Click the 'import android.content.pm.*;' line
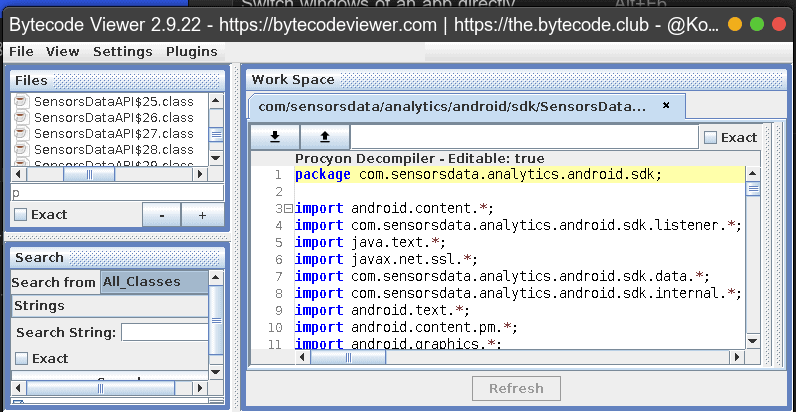This screenshot has height=412, width=796. coord(407,327)
